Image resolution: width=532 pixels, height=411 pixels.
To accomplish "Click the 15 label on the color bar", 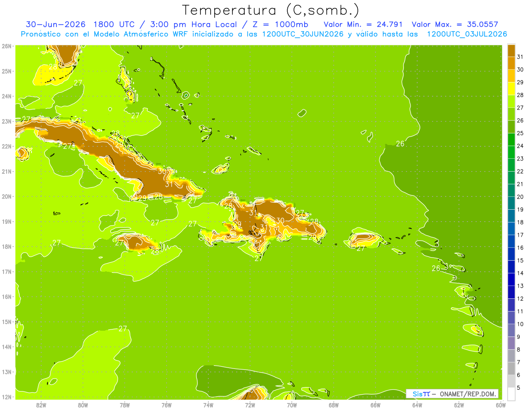I will coord(520,261).
